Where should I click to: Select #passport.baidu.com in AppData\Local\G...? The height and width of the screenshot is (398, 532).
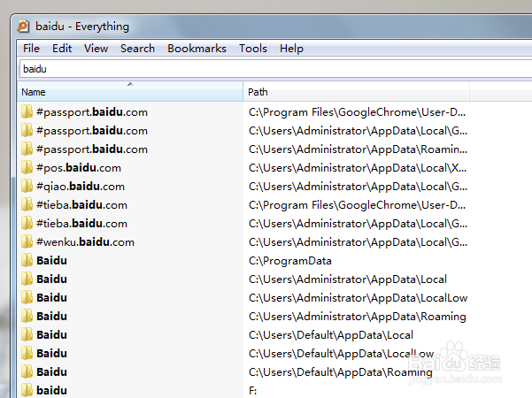pyautogui.click(x=92, y=131)
